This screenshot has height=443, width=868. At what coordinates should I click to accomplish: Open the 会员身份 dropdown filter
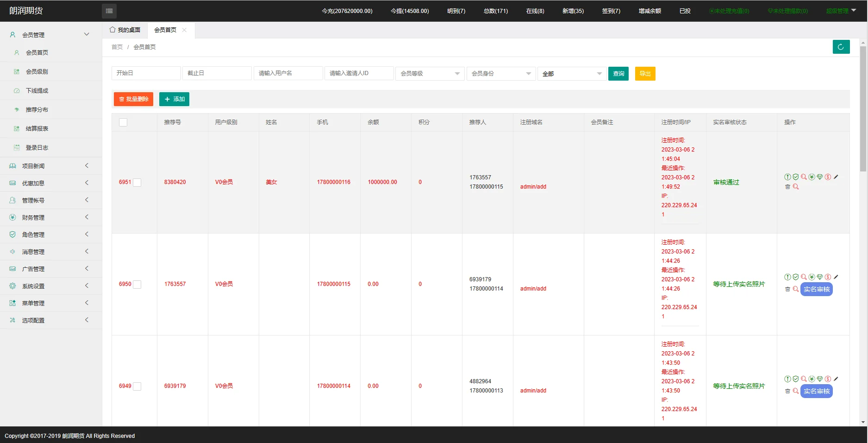pos(501,74)
